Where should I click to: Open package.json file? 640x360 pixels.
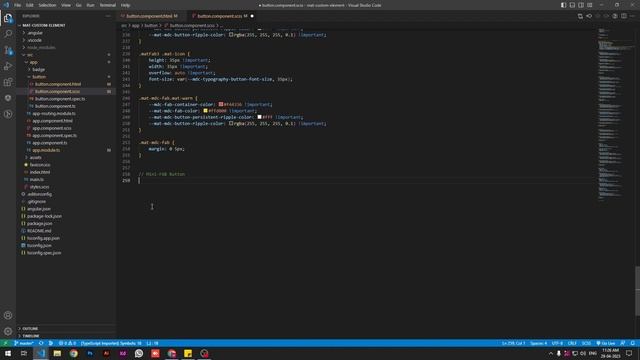click(40, 224)
